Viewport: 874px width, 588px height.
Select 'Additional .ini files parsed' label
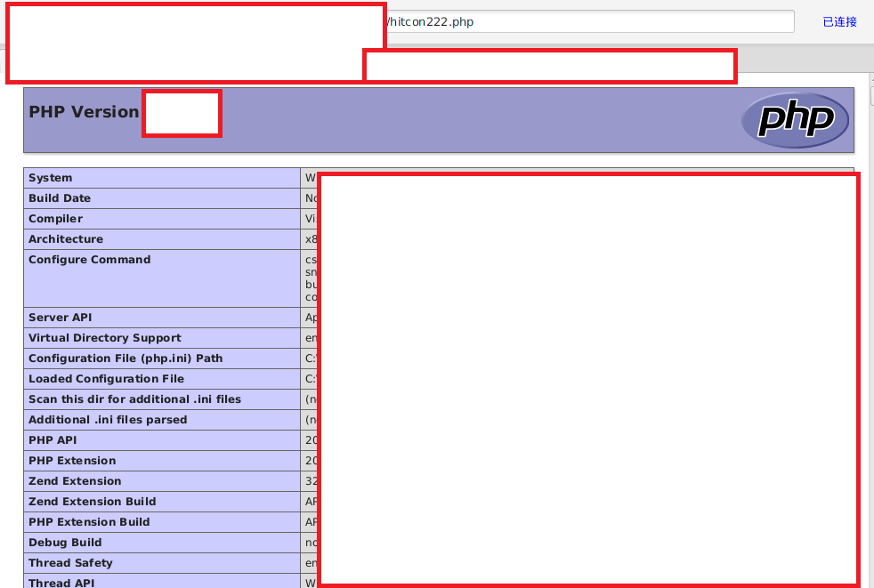(x=108, y=420)
